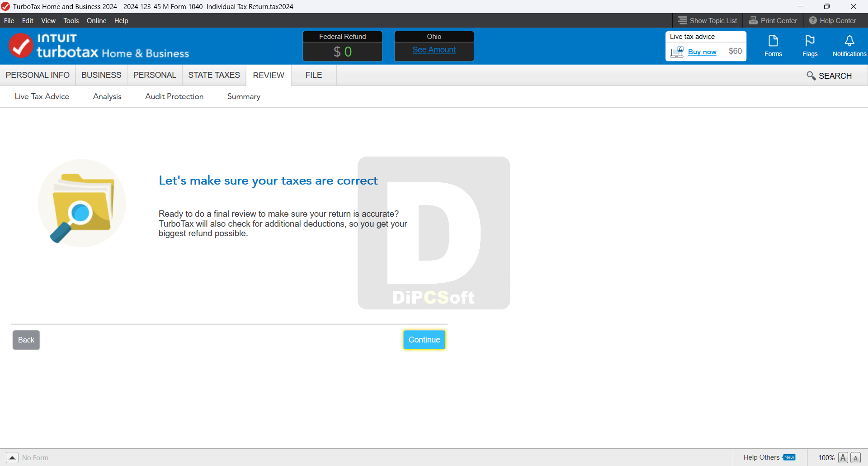Minimize the TurboTax window

(801, 6)
